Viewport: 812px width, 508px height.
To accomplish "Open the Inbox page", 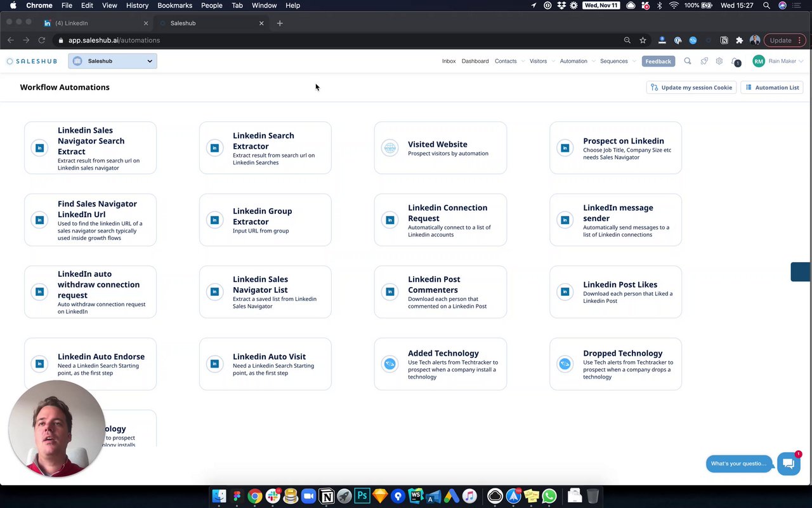I will click(x=449, y=61).
